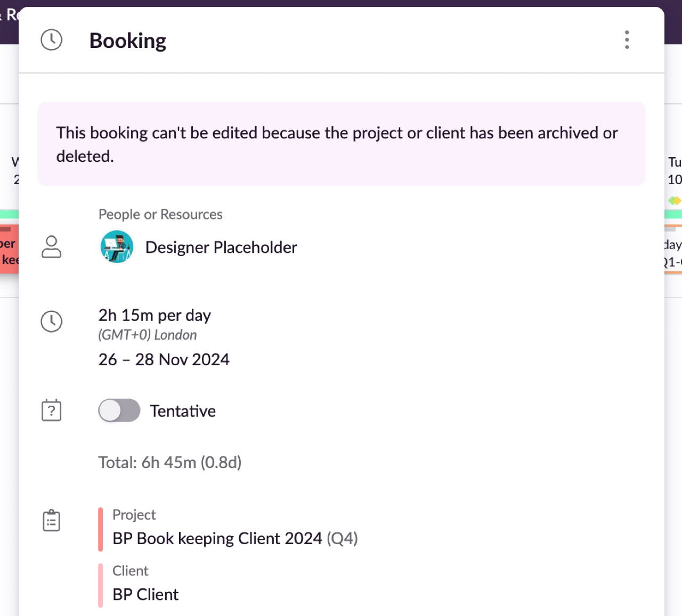Image resolution: width=682 pixels, height=616 pixels.
Task: Click the calendar question mark tentative icon
Action: pos(52,410)
